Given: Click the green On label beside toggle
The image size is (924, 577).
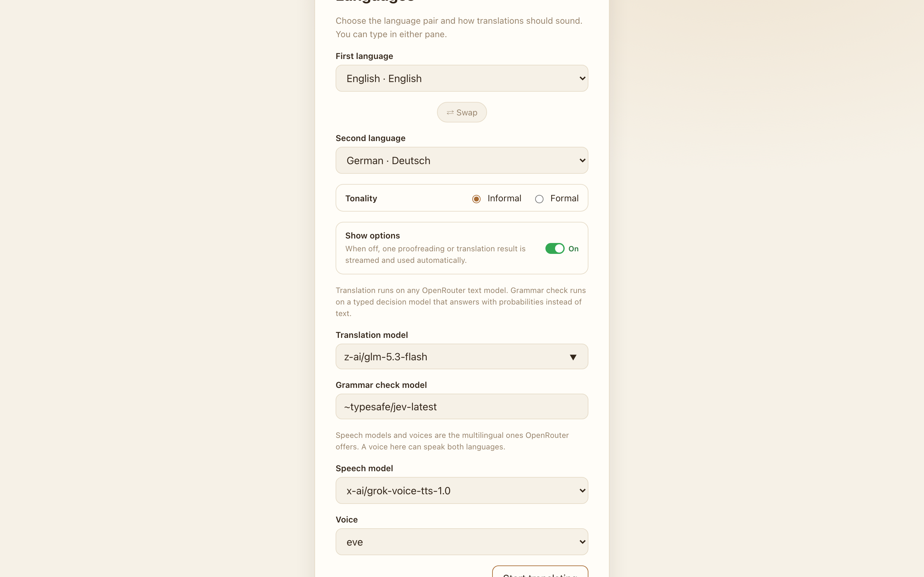Looking at the screenshot, I should coord(573,249).
